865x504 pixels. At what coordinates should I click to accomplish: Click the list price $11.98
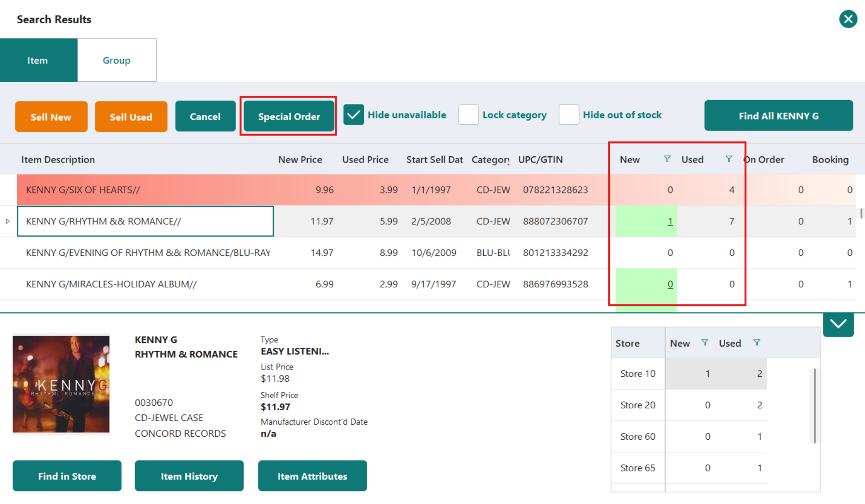coord(275,378)
